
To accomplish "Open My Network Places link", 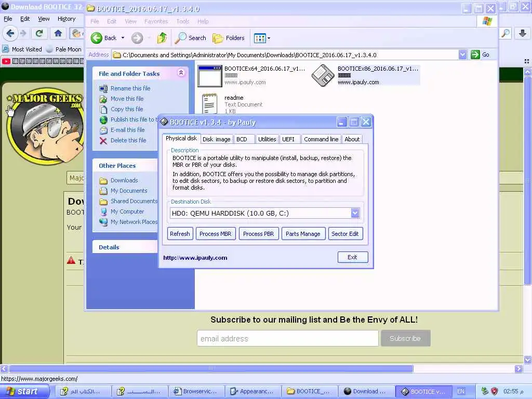I will (134, 222).
